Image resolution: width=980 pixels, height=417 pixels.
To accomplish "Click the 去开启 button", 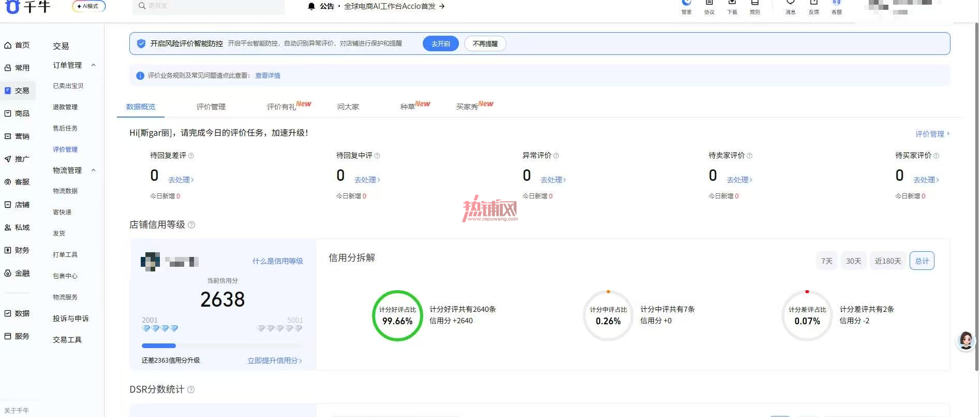I will click(x=441, y=44).
